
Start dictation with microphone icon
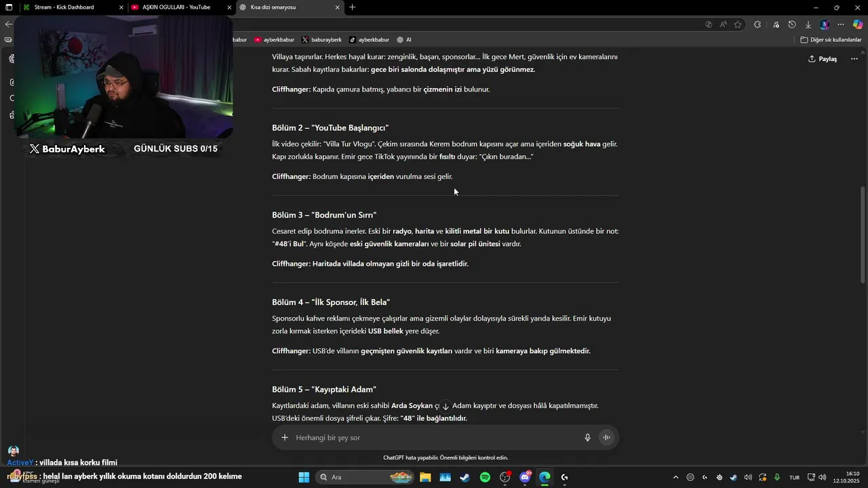[588, 438]
